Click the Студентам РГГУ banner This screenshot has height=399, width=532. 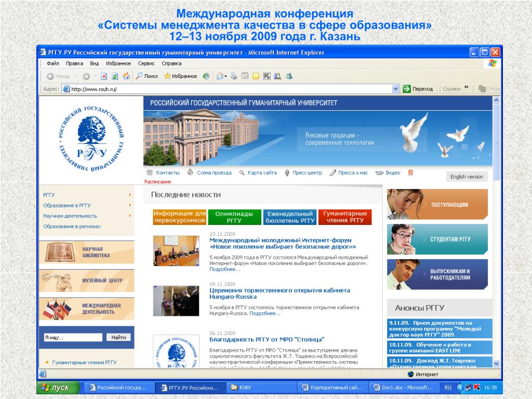(437, 239)
